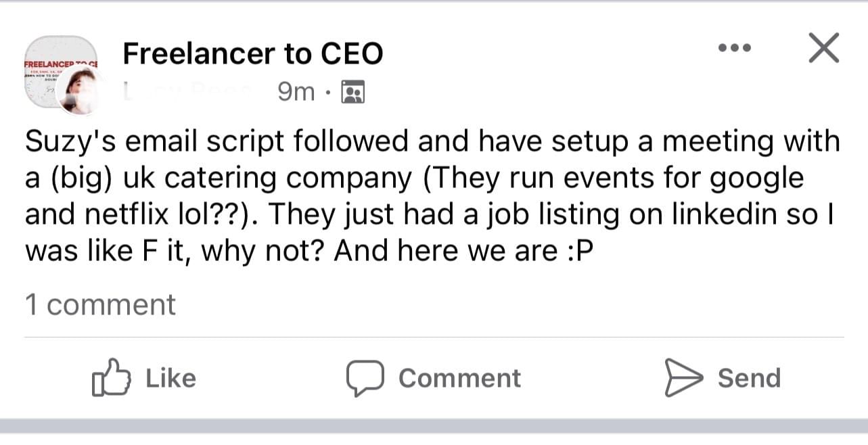Click the last line ending "here we are :P"
868x445 pixels.
click(309, 252)
